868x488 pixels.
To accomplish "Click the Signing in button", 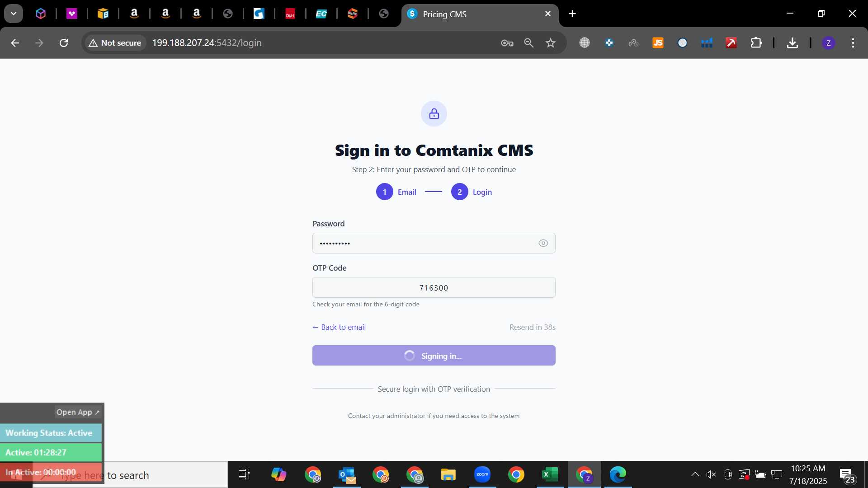I will 434,356.
